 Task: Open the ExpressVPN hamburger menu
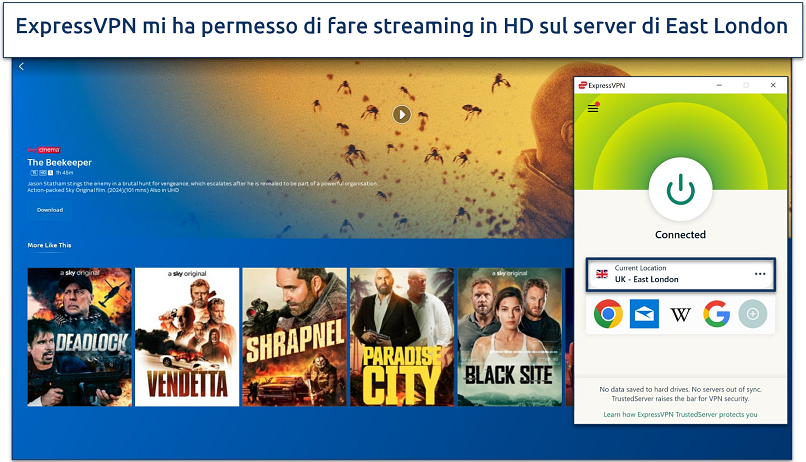pyautogui.click(x=593, y=108)
